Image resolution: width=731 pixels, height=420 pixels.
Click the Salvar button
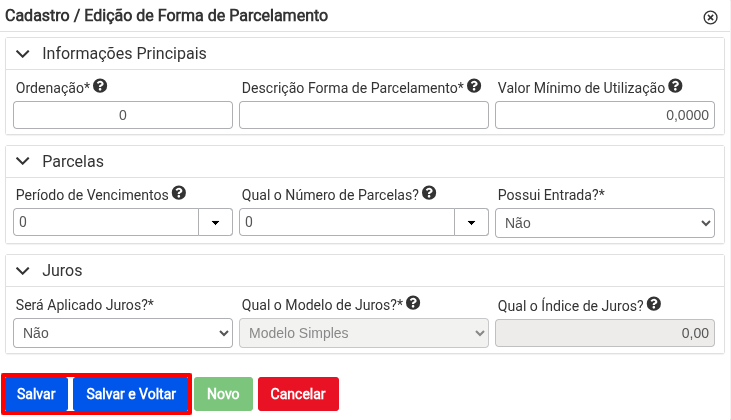(x=36, y=394)
